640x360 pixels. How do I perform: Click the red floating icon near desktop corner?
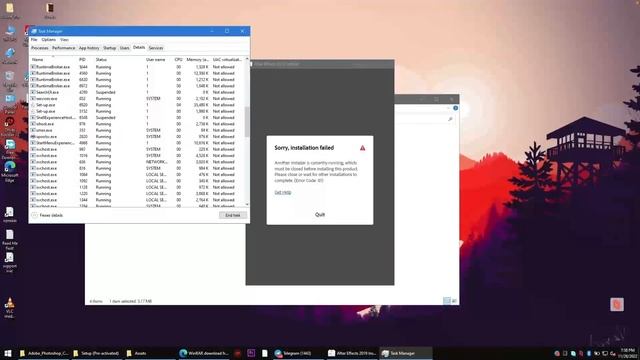[617, 304]
